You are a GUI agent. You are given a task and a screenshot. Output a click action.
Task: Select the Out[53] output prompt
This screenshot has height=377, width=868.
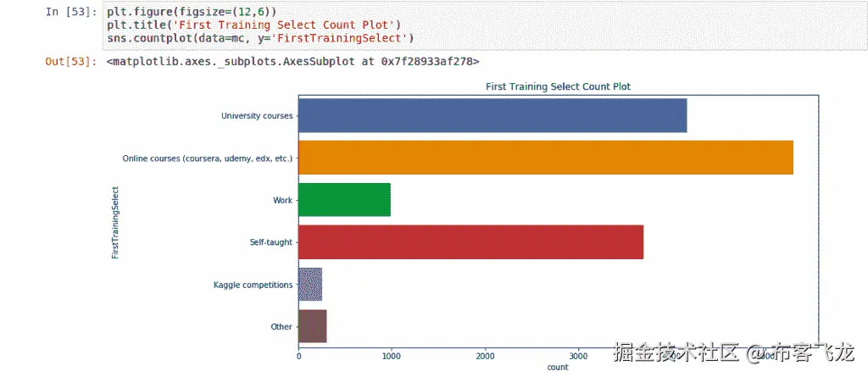71,62
